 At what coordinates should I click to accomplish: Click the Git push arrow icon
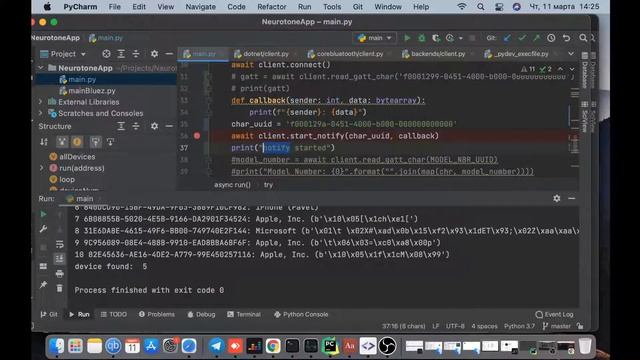536,38
